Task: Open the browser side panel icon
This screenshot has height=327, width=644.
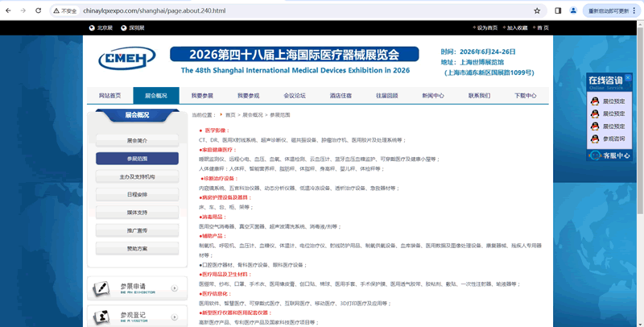Action: [558, 11]
